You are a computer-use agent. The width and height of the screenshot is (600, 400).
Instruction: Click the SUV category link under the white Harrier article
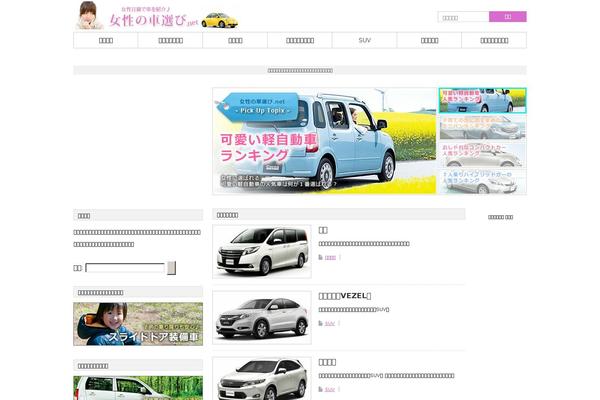tap(330, 390)
